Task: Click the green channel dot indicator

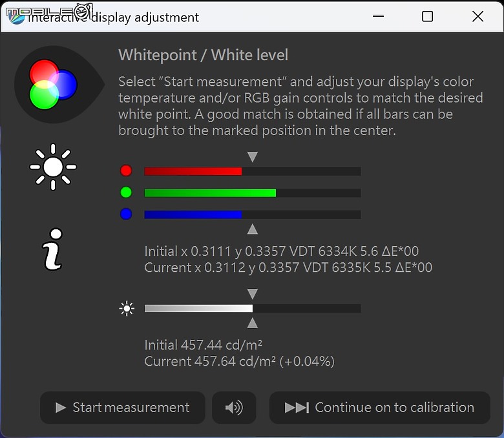Action: pyautogui.click(x=126, y=193)
